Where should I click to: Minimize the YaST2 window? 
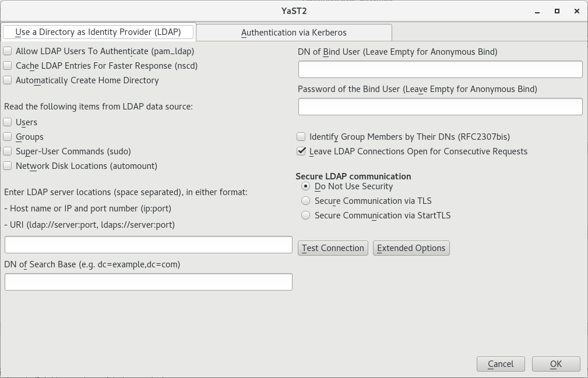point(536,11)
